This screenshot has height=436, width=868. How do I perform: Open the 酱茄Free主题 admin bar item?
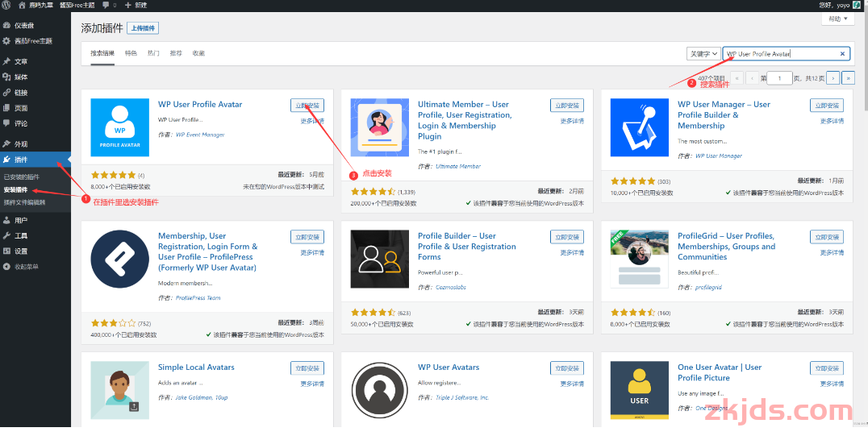click(x=77, y=5)
